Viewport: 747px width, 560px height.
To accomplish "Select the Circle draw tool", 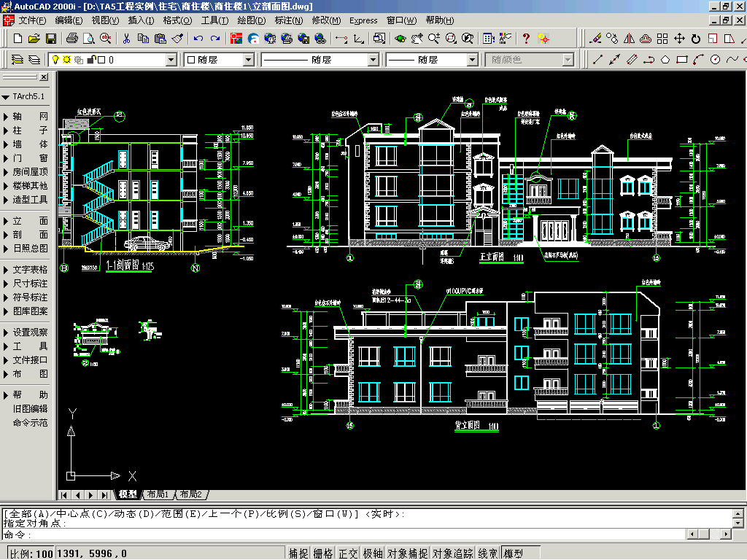I will 715,60.
